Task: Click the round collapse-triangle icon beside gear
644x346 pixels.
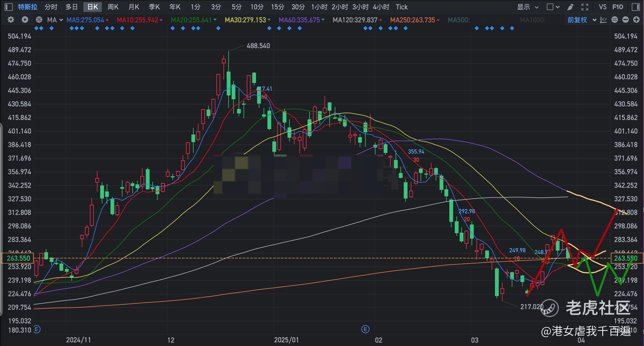Action: pos(25,20)
